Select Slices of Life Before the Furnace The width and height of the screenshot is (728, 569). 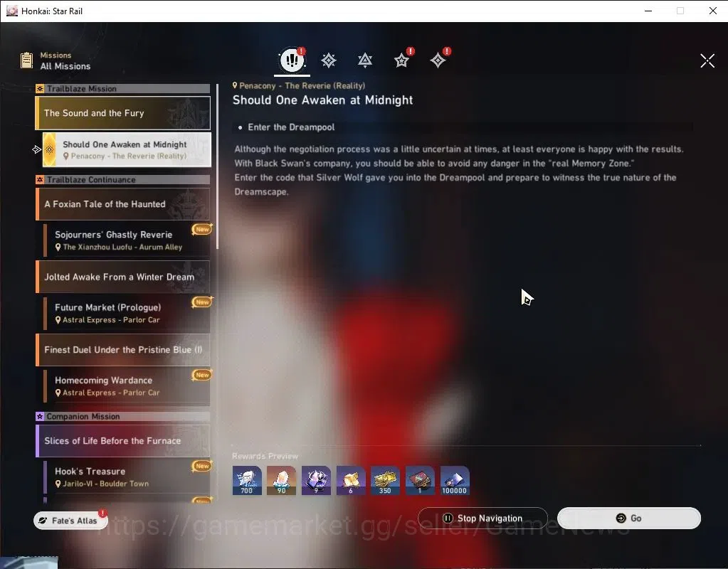point(123,440)
